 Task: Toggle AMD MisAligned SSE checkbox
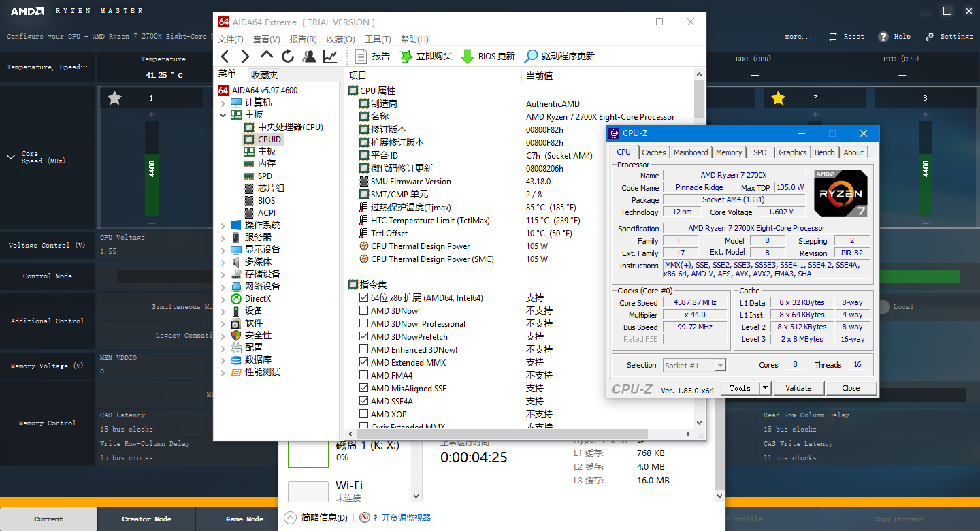click(x=364, y=388)
